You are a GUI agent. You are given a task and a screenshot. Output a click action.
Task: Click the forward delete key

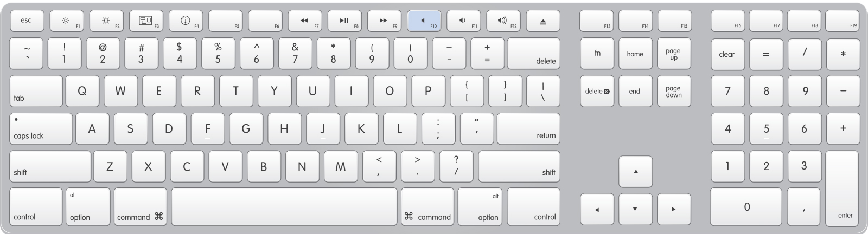597,91
